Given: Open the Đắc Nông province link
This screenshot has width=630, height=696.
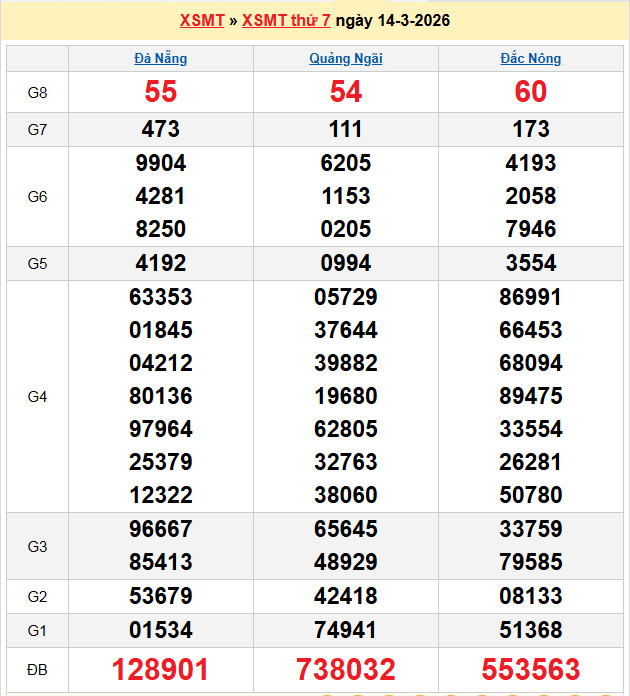Looking at the screenshot, I should coord(530,58).
